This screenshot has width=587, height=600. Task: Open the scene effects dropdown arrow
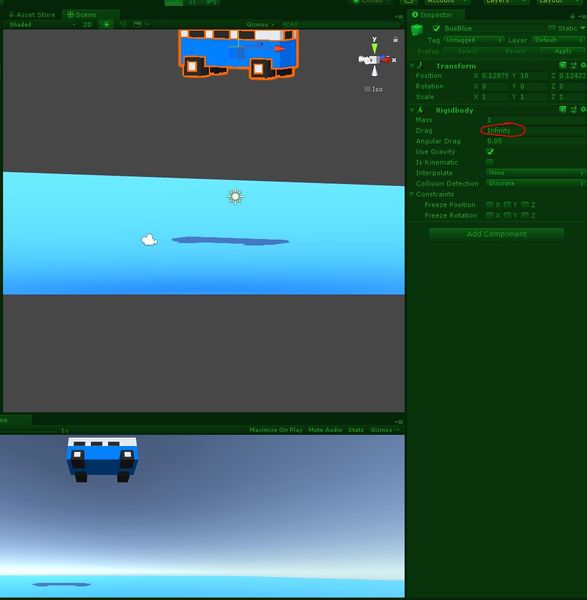tap(147, 24)
